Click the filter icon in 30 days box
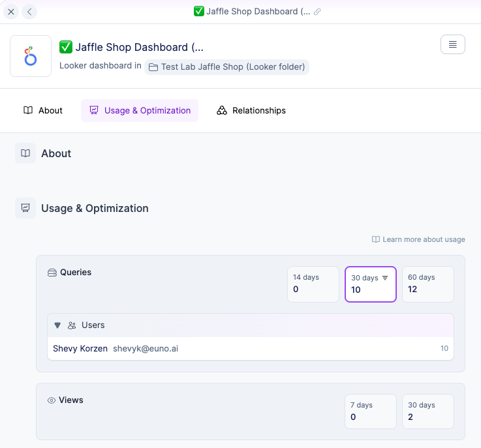Viewport: 481px width, 448px height. (x=385, y=278)
